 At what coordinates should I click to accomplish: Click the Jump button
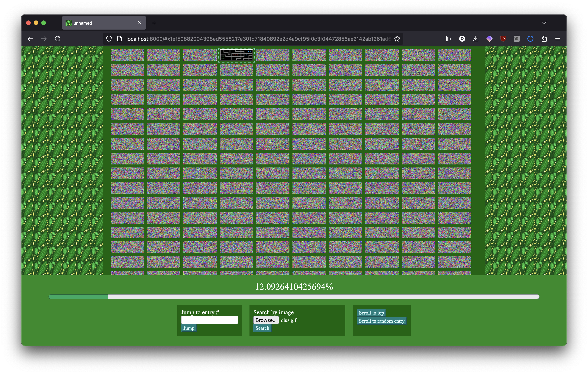[189, 328]
